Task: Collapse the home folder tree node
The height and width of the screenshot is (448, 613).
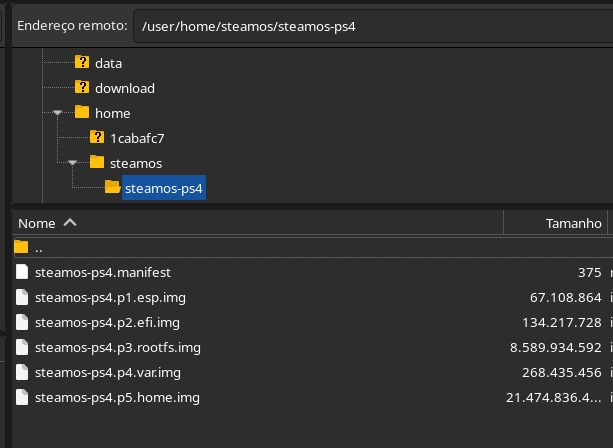Action: tap(57, 113)
